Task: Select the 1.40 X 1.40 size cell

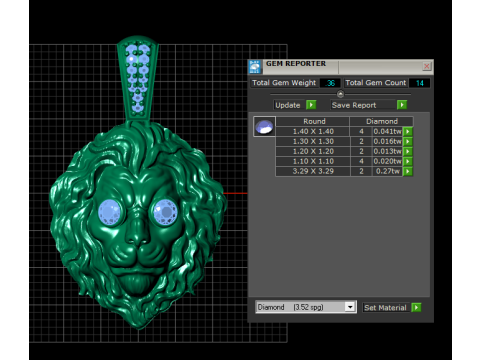Action: pyautogui.click(x=313, y=131)
